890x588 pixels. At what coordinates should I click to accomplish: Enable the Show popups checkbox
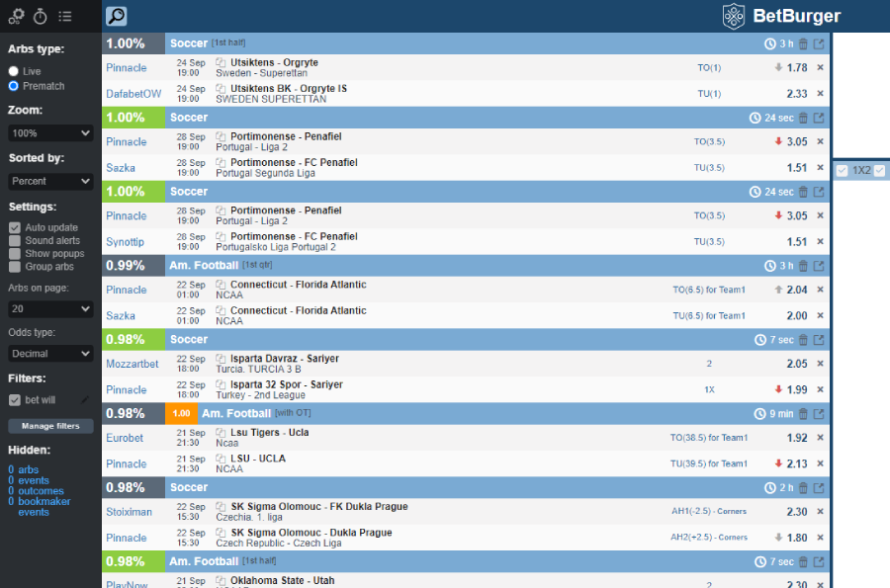click(x=14, y=253)
